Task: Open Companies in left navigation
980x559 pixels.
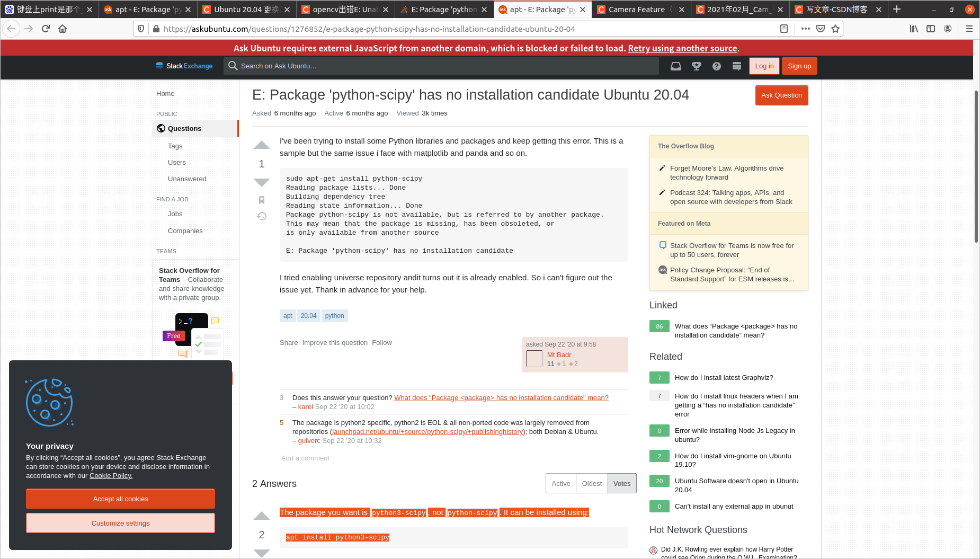Action: tap(185, 231)
